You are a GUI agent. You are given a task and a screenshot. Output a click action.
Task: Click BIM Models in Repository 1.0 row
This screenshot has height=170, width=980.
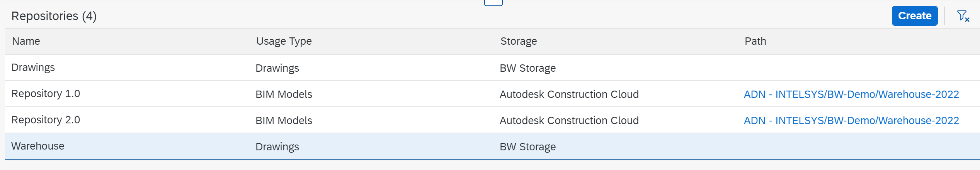point(284,94)
